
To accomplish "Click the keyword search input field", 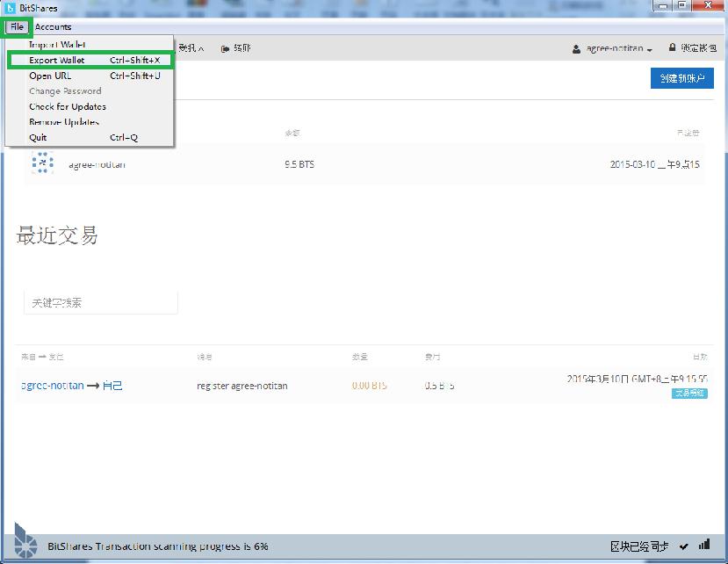I will pos(101,303).
